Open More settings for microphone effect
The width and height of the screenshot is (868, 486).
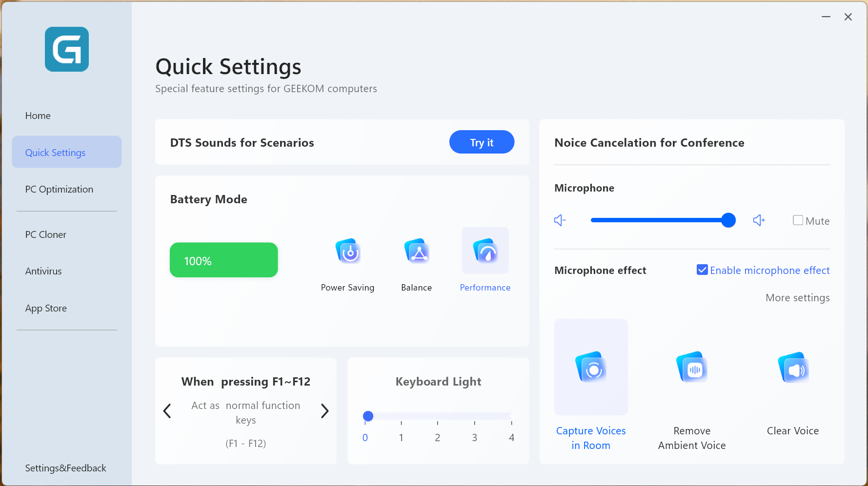click(x=797, y=297)
